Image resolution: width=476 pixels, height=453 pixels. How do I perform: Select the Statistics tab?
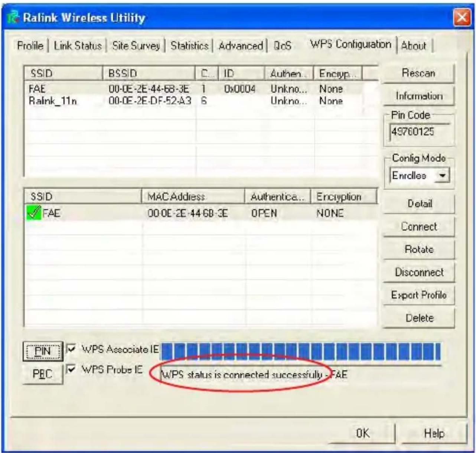[x=189, y=46]
